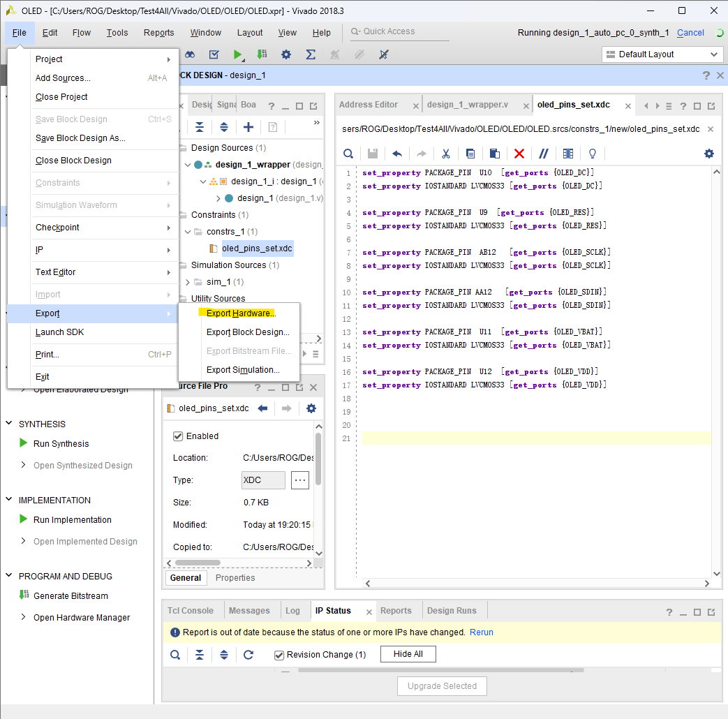Refresh the IP Status report
This screenshot has width=728, height=719.
pyautogui.click(x=248, y=655)
